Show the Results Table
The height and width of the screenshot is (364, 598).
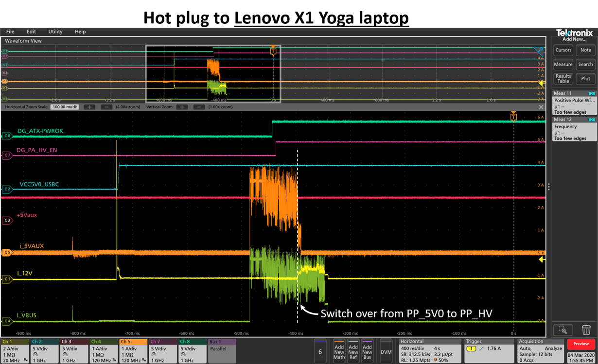click(x=563, y=79)
